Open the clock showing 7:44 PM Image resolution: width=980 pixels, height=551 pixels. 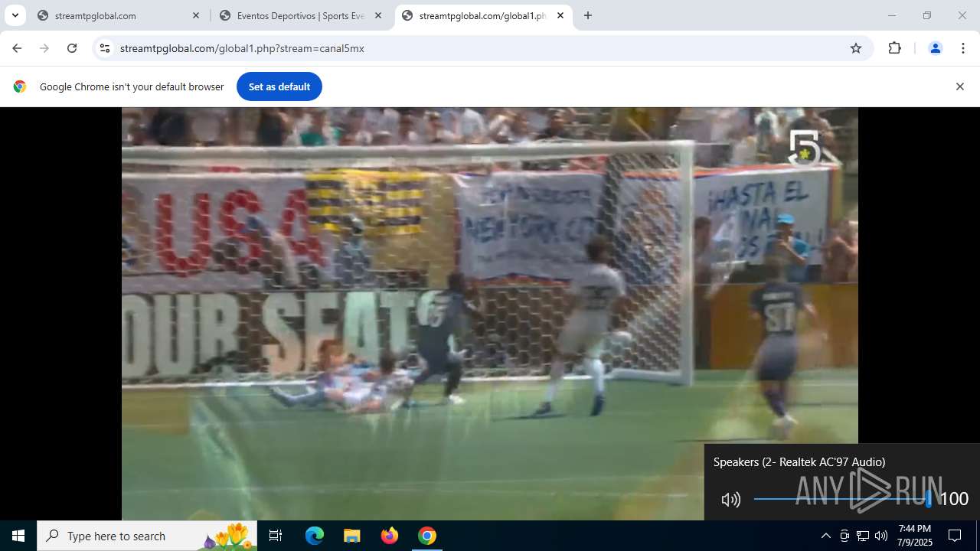click(x=915, y=536)
